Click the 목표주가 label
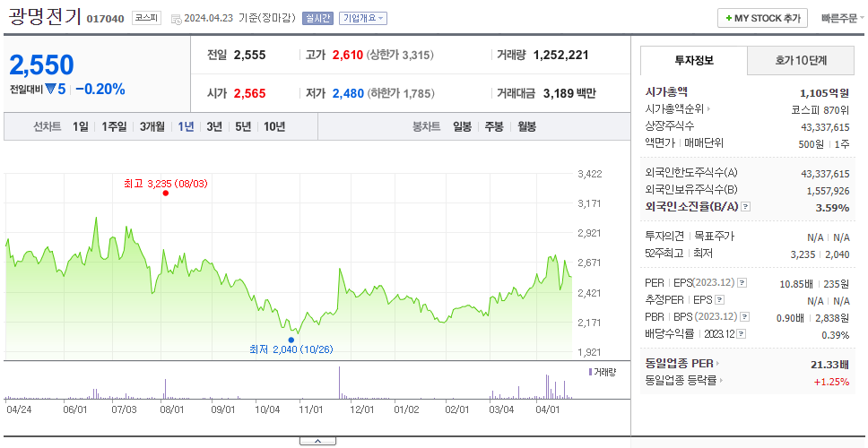Screen dimensions: 868x448 click(x=714, y=237)
